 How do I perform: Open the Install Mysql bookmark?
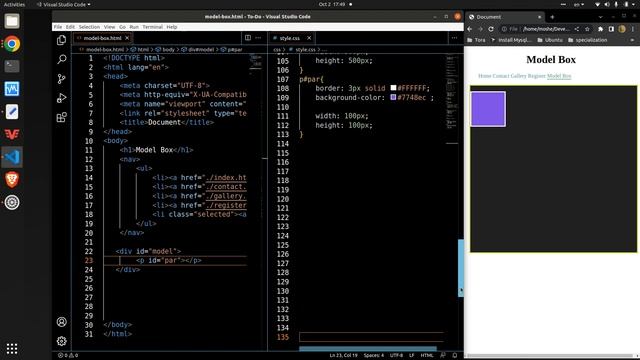(x=511, y=40)
